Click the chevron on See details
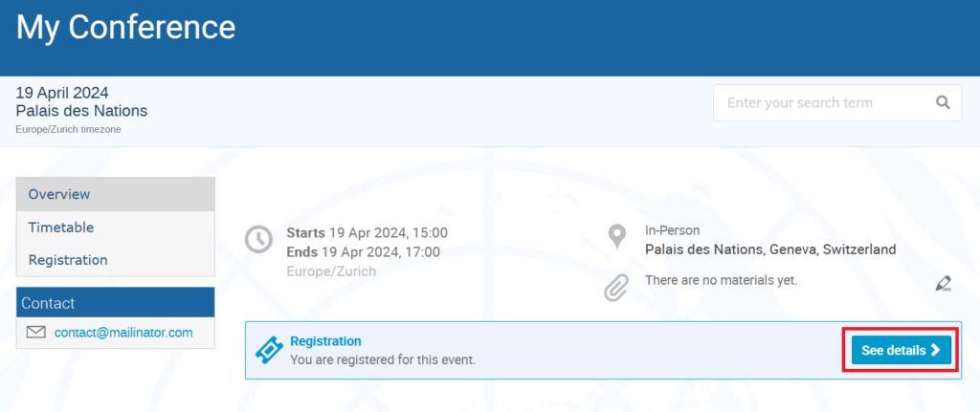980x412 pixels. [x=936, y=350]
